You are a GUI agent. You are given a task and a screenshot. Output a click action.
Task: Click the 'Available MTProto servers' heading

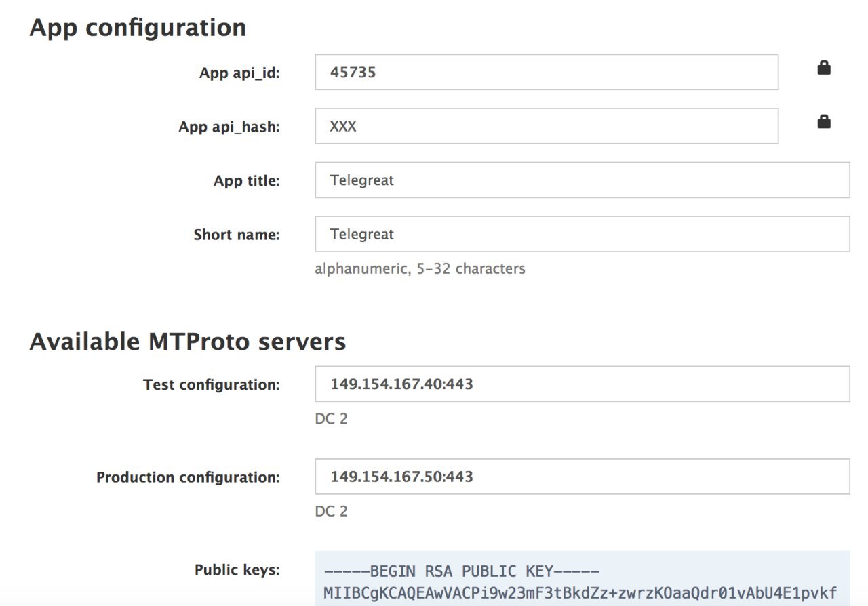(x=188, y=342)
